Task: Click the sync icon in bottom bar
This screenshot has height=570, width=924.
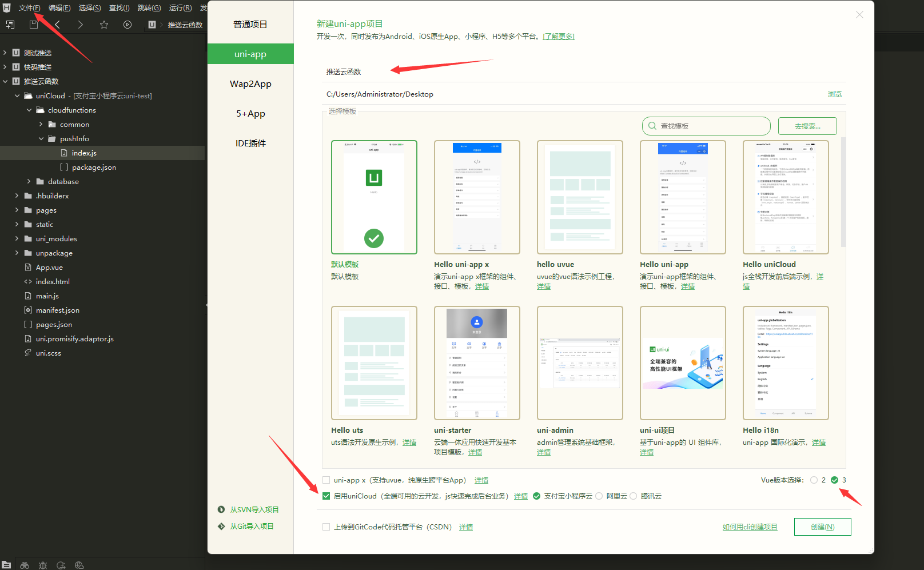Action: tap(61, 565)
